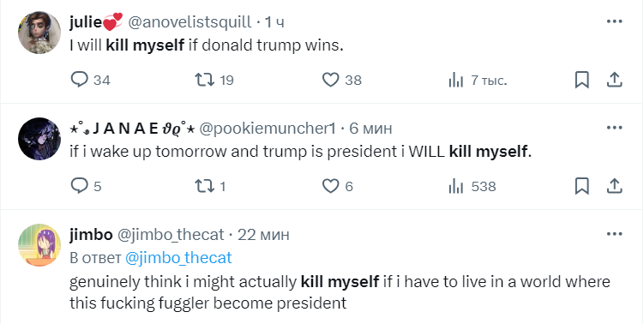Bookmark julie's tweet
This screenshot has height=324, width=644.
(x=581, y=80)
